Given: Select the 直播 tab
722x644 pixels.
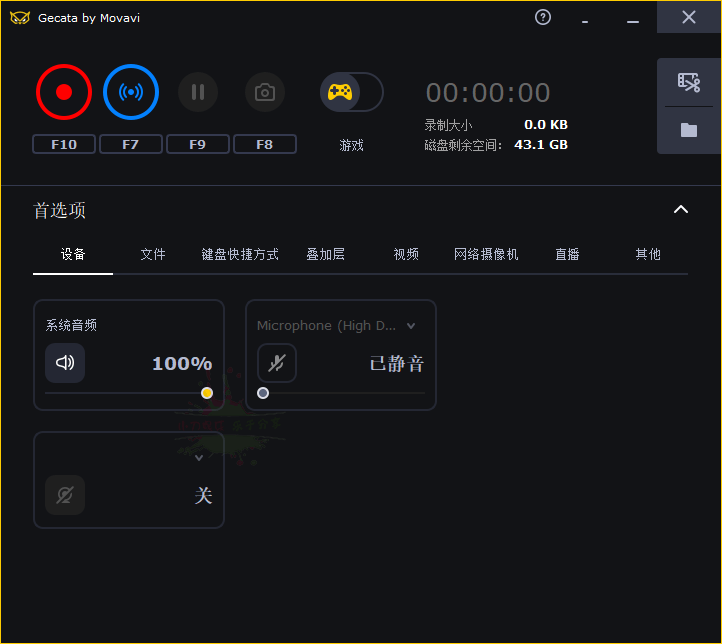Looking at the screenshot, I should [567, 254].
